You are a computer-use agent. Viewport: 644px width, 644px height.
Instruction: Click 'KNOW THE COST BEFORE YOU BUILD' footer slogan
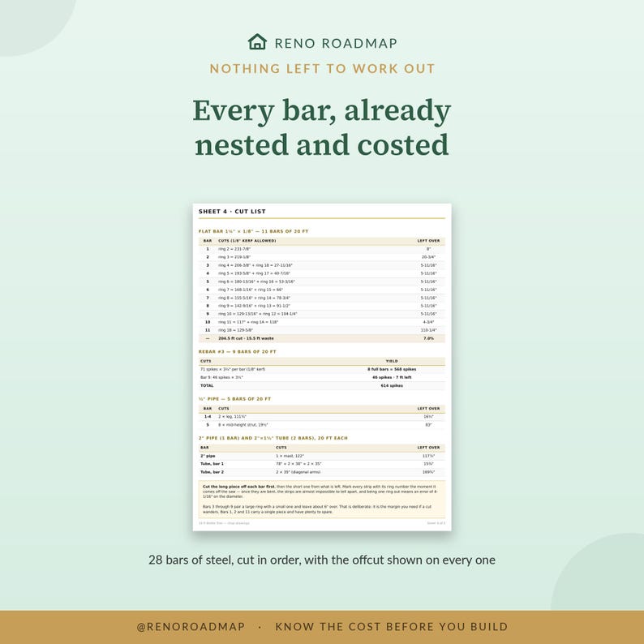[392, 627]
